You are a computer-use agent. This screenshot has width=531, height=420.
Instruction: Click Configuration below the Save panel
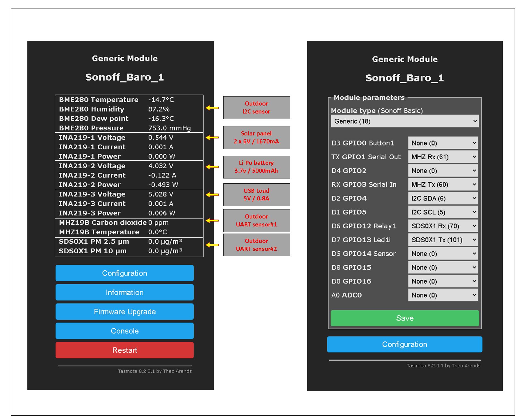point(405,344)
